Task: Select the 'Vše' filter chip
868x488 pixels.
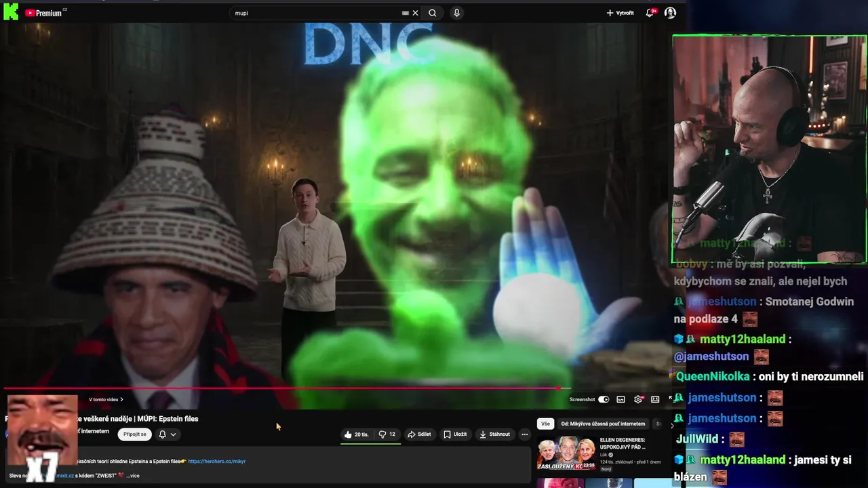Action: (545, 424)
